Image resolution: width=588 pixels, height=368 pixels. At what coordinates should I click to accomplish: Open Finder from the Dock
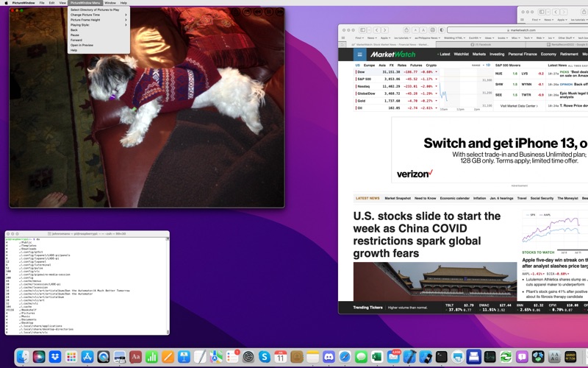point(23,356)
